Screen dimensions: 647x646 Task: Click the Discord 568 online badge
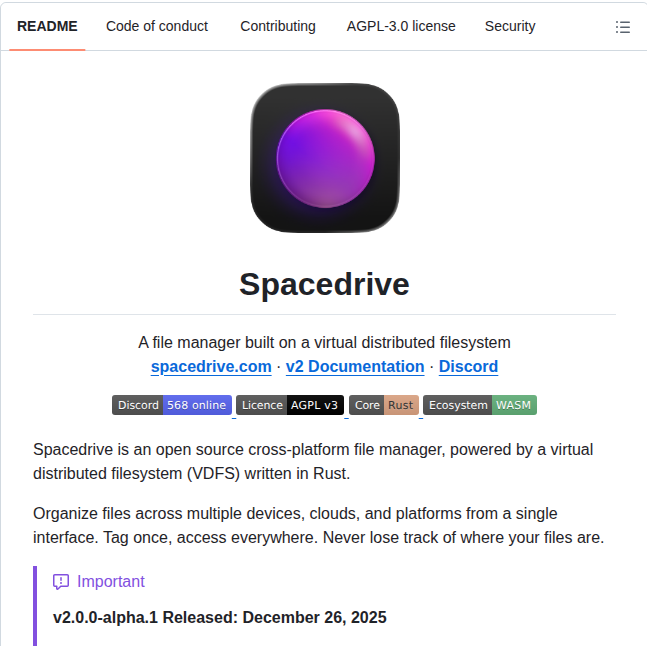coord(172,405)
